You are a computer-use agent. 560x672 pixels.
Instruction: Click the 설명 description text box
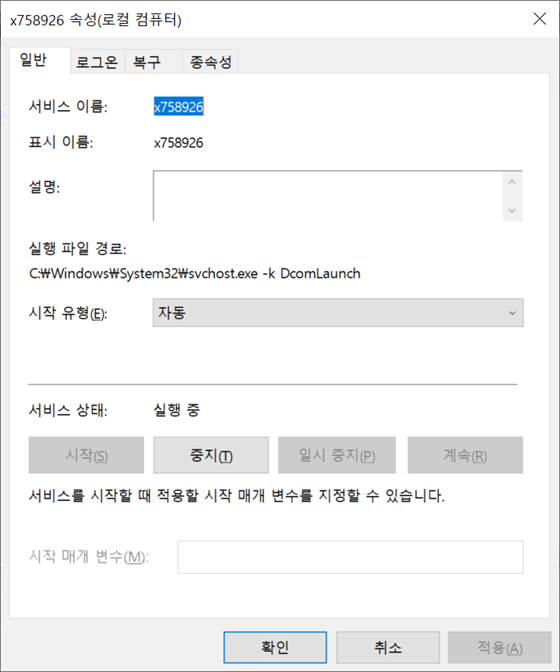[328, 196]
